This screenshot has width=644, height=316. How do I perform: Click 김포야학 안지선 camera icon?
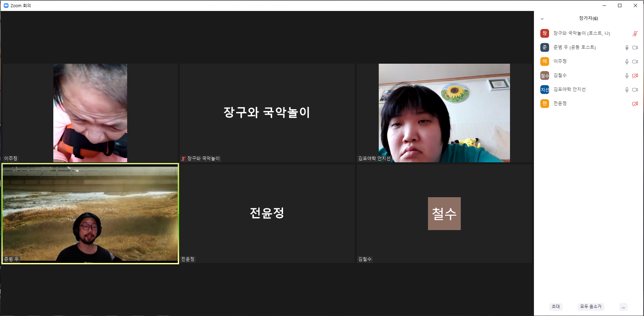click(635, 90)
